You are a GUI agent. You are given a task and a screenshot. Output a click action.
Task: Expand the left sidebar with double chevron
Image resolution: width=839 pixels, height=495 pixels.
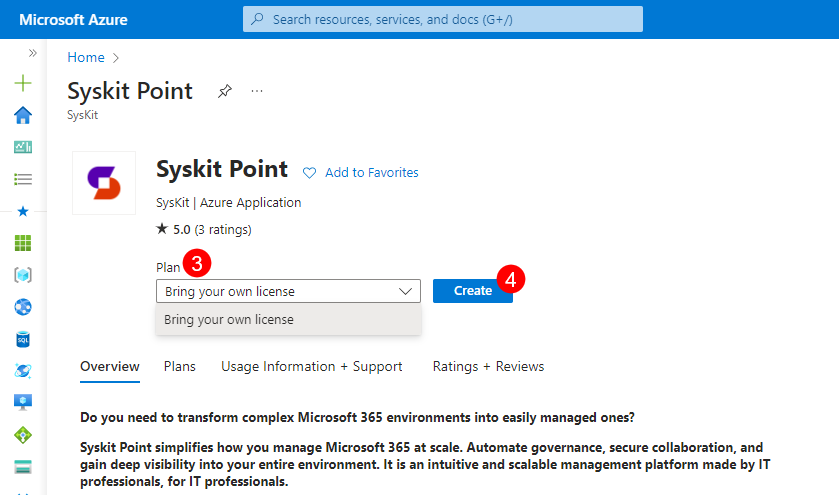click(33, 53)
